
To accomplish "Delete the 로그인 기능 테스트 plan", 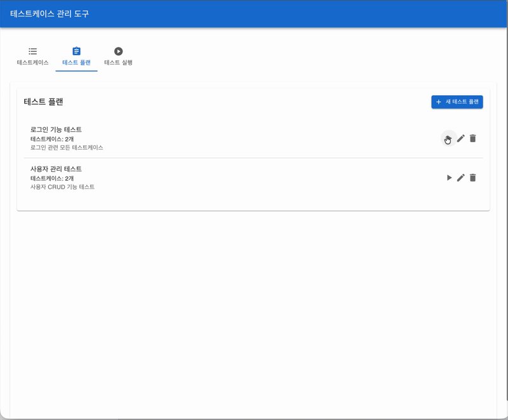I will [x=472, y=138].
